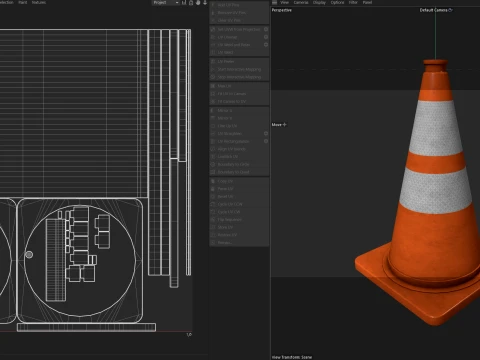
Task: Click the Cycle UV CCW icon
Action: [x=213, y=204]
